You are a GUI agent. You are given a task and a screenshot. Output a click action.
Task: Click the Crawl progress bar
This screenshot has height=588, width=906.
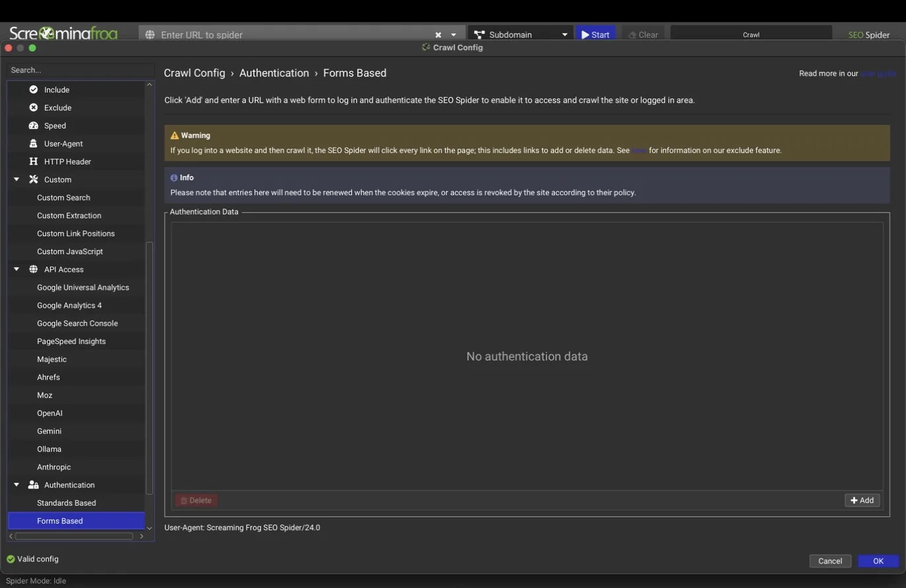[x=751, y=34]
